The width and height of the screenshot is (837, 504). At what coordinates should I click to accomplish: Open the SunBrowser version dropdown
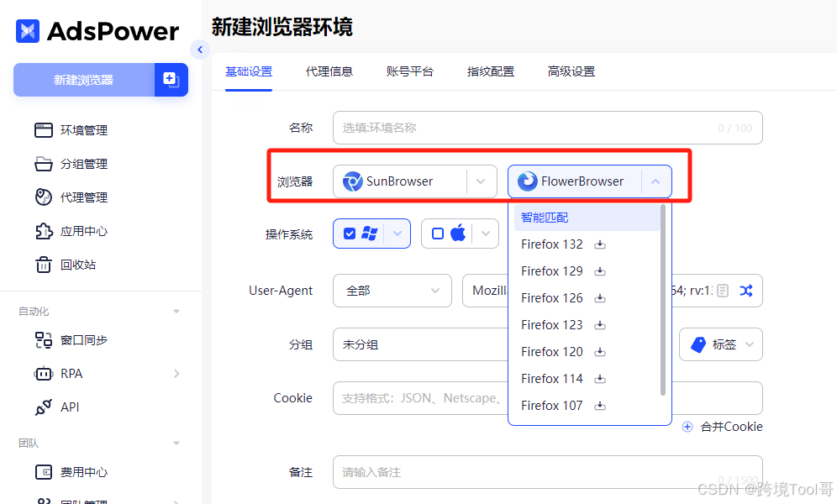415,181
